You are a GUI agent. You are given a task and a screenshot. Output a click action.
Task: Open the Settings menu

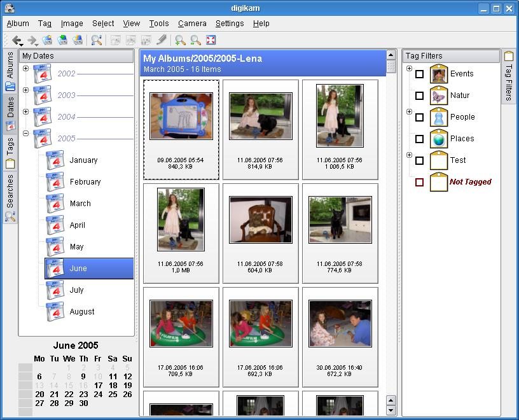(230, 24)
